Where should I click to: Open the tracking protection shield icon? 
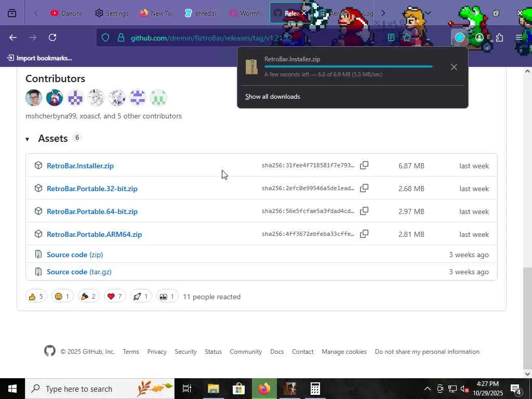[x=105, y=37]
